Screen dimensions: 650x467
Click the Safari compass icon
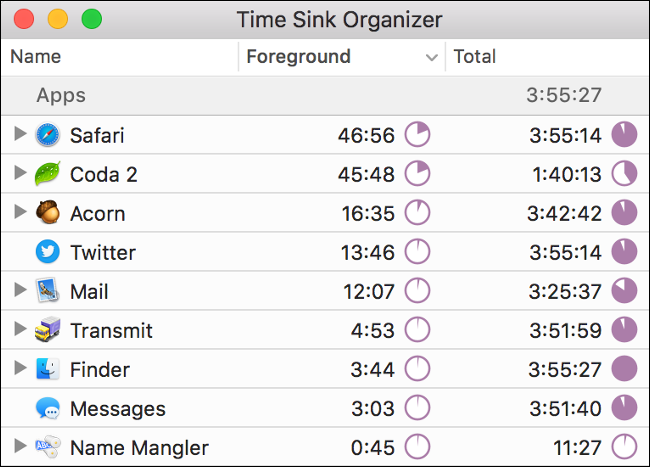click(x=48, y=135)
